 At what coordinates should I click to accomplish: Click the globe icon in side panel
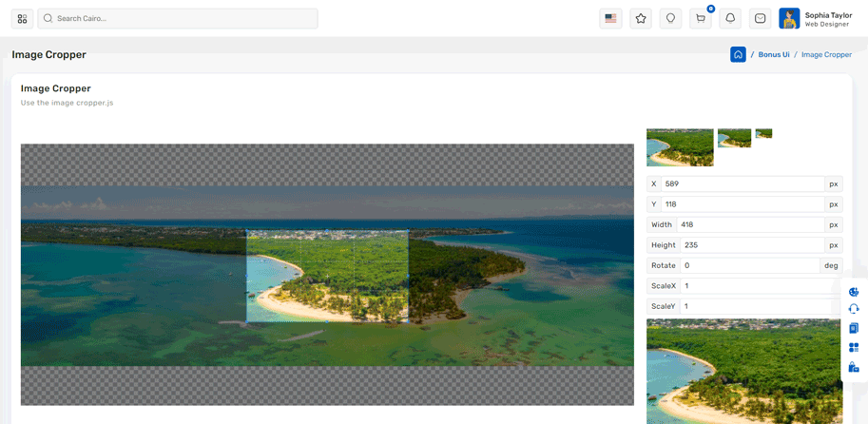tap(854, 291)
